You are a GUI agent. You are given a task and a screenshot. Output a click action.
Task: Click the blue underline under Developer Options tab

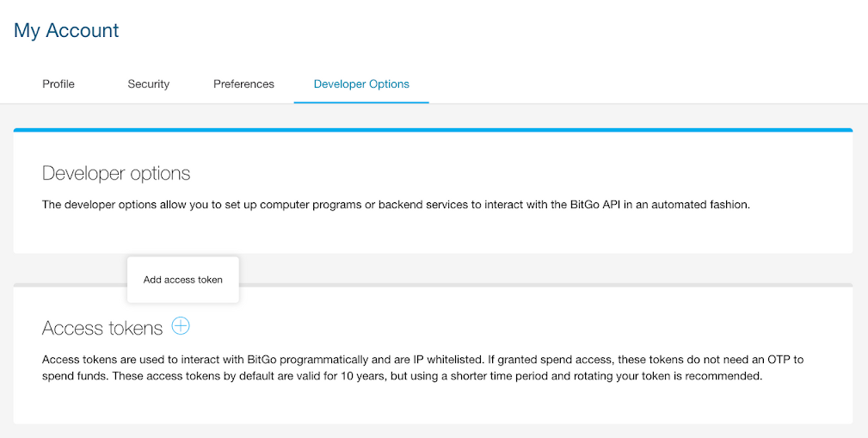click(x=361, y=102)
